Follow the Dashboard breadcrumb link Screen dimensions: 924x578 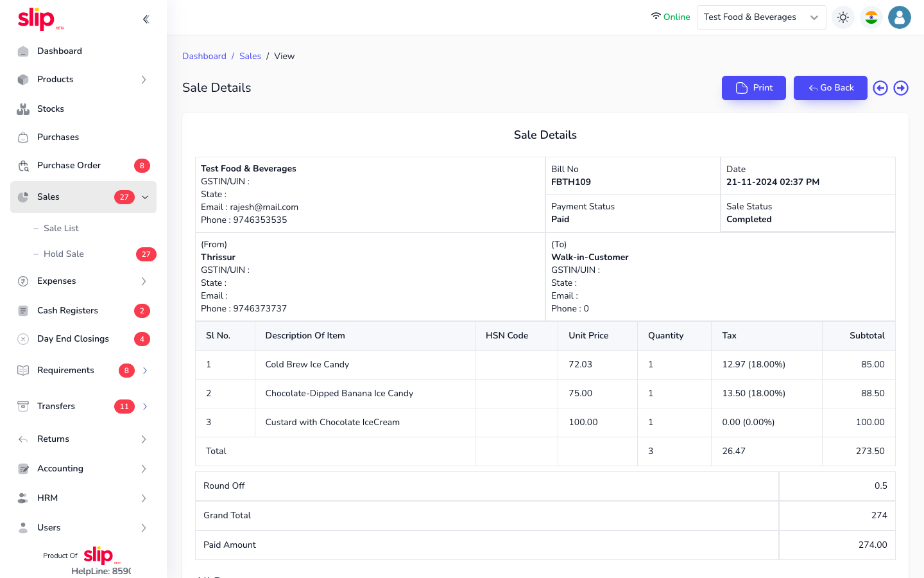point(204,57)
